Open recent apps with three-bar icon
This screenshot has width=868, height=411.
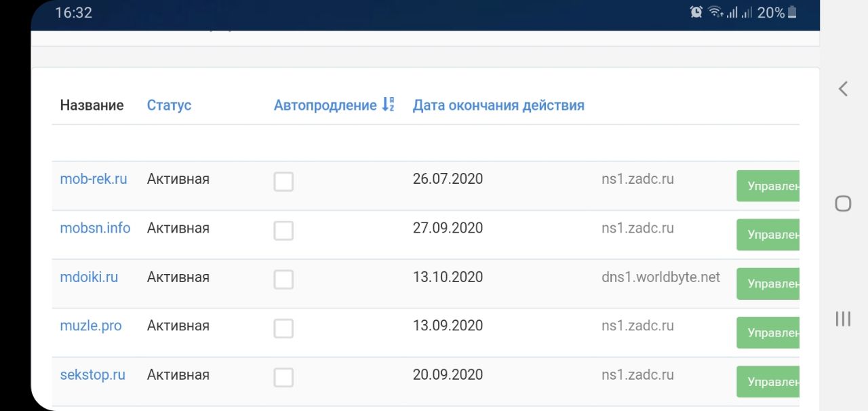pos(843,319)
